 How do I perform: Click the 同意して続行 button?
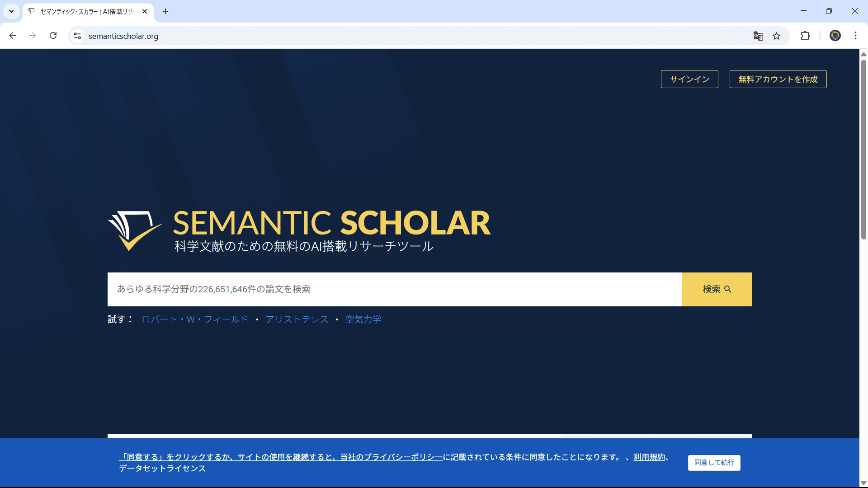(714, 463)
